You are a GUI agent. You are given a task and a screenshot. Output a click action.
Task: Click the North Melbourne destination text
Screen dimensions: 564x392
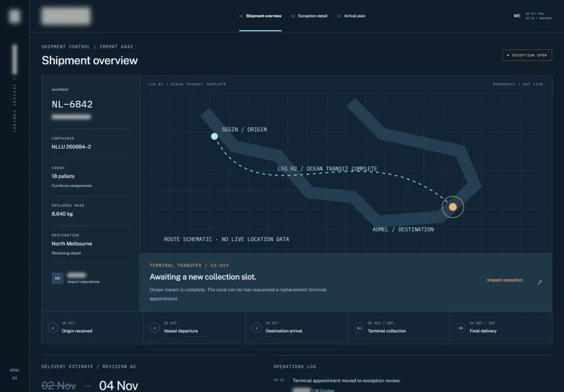[x=72, y=244]
